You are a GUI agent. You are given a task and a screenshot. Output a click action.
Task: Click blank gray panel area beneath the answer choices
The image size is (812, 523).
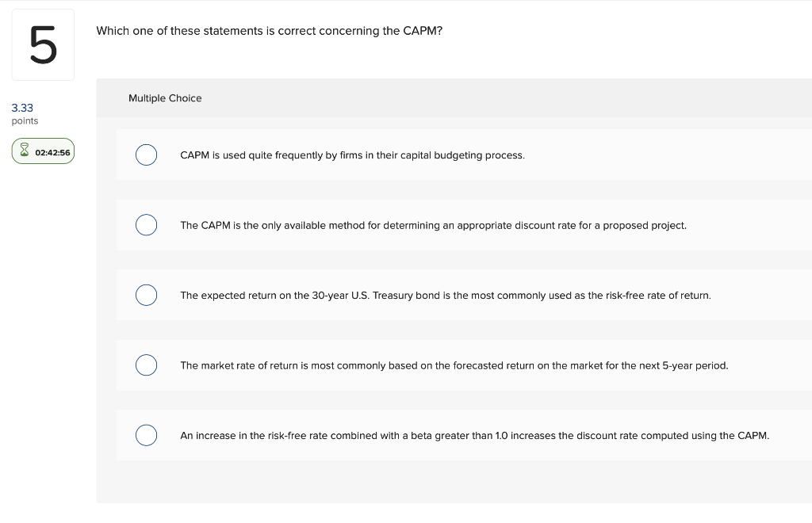452,482
